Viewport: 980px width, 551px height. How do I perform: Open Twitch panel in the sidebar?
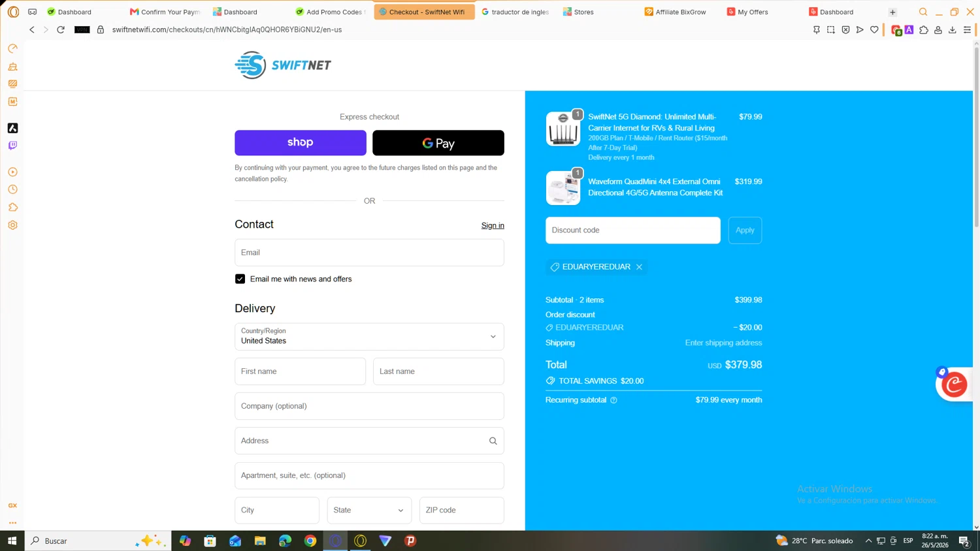click(x=12, y=146)
